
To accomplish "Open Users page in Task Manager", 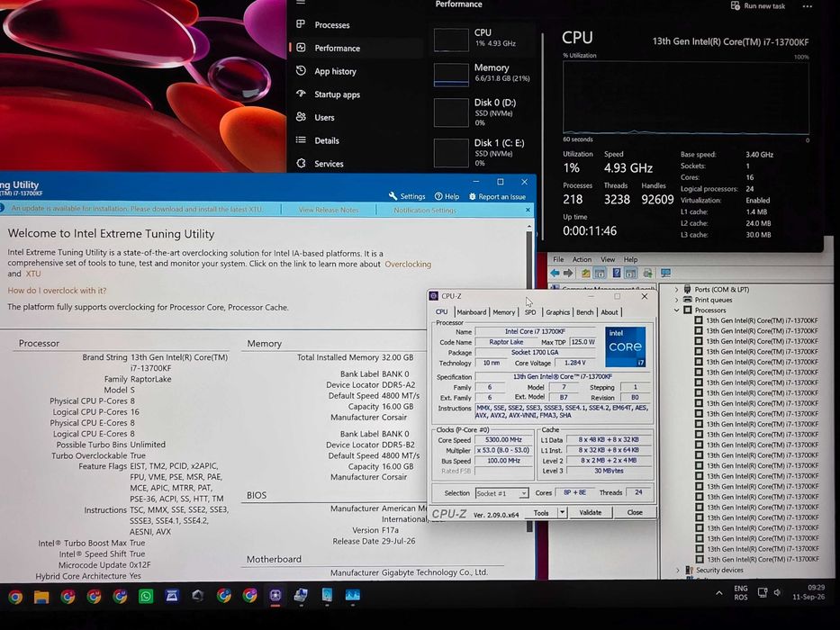I will pyautogui.click(x=323, y=117).
